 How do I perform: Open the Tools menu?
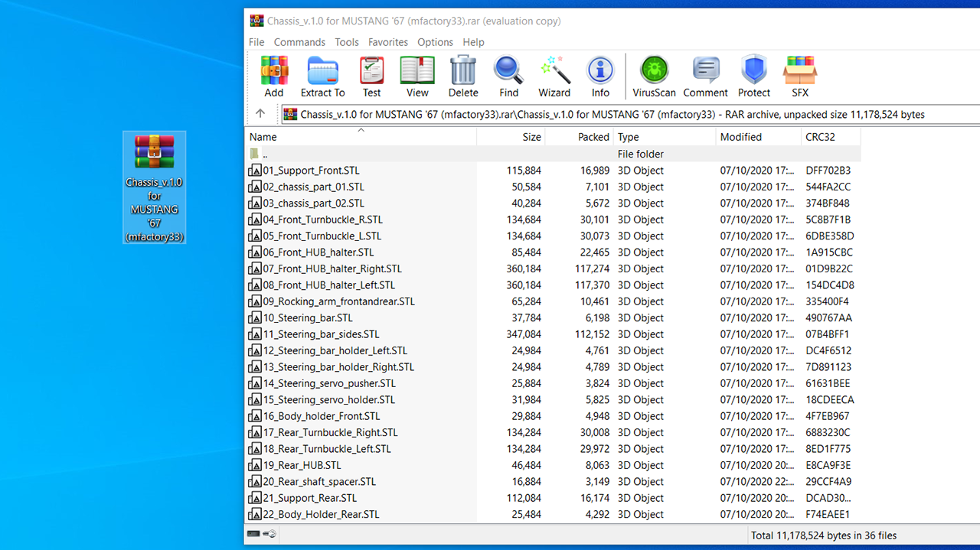pyautogui.click(x=347, y=42)
